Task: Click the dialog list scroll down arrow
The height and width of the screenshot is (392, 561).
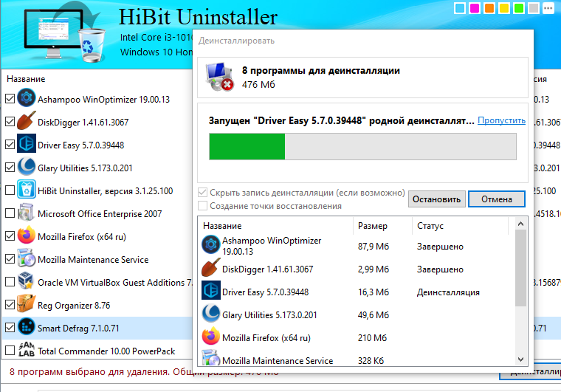Action: pos(521,359)
